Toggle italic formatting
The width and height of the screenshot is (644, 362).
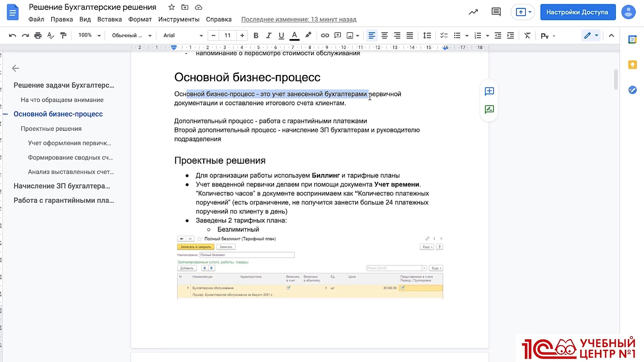click(x=268, y=36)
